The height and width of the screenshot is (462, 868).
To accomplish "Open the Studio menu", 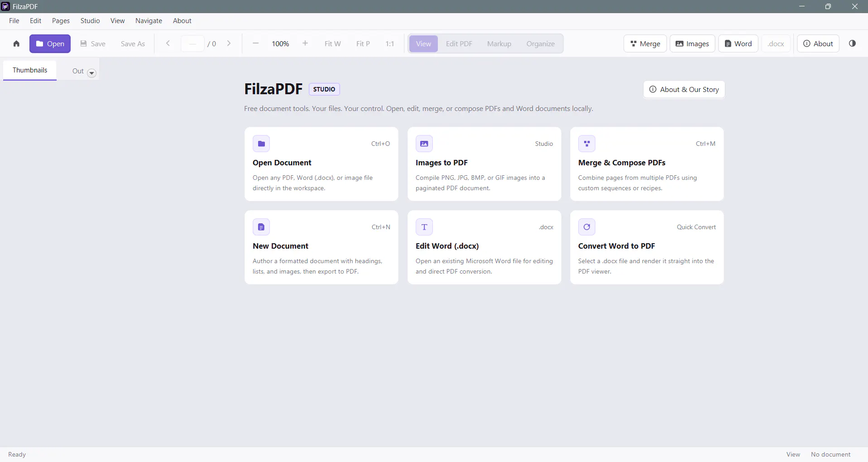I will click(x=90, y=21).
